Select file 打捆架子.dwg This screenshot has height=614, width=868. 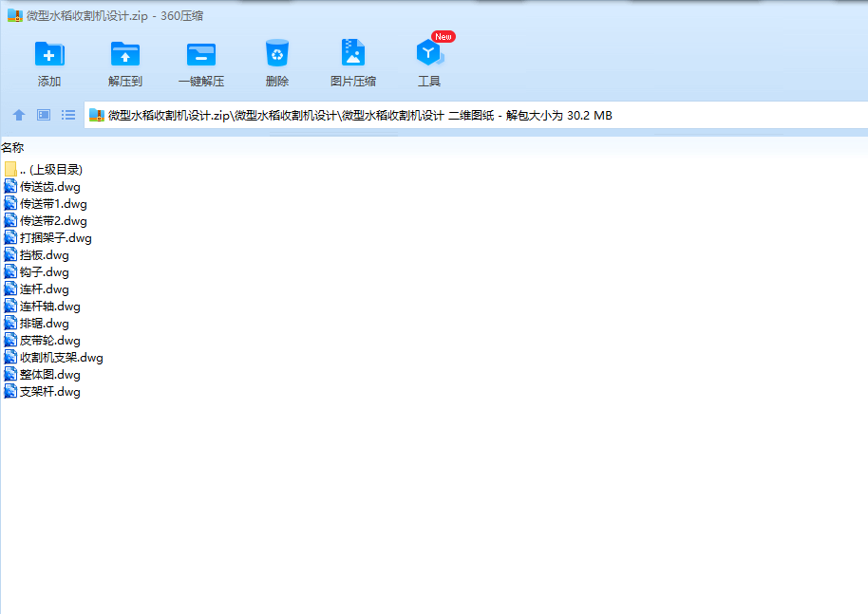click(48, 238)
